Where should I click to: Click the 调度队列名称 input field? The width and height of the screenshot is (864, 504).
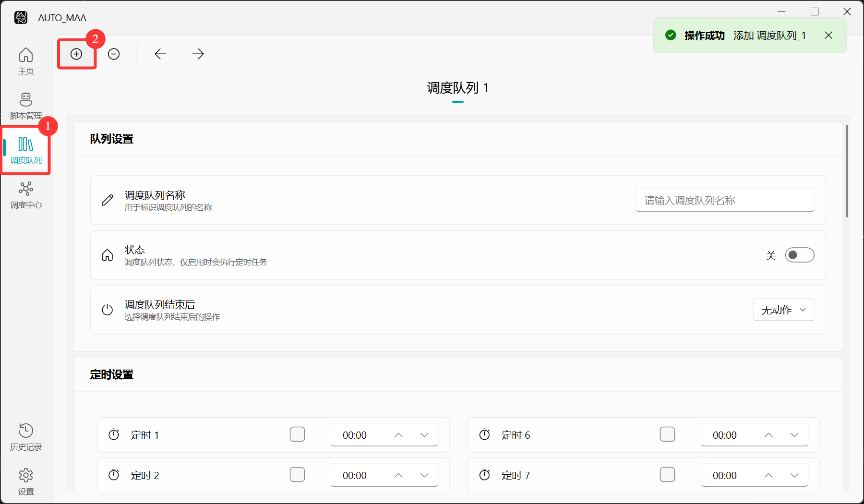[724, 200]
